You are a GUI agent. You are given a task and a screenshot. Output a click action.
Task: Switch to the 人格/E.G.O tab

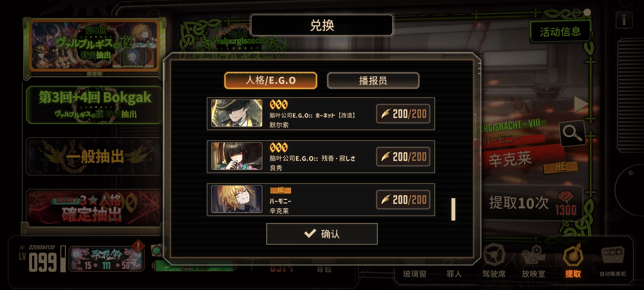pyautogui.click(x=271, y=81)
